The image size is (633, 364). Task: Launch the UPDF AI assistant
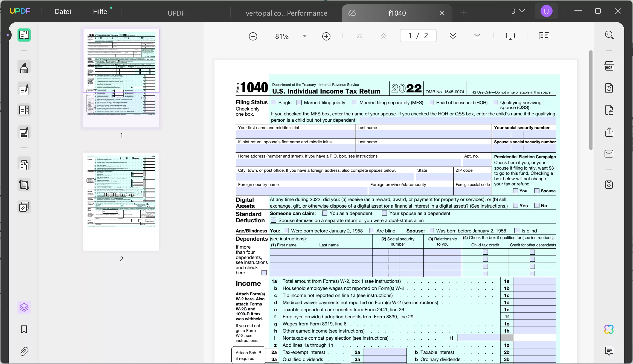[x=609, y=329]
